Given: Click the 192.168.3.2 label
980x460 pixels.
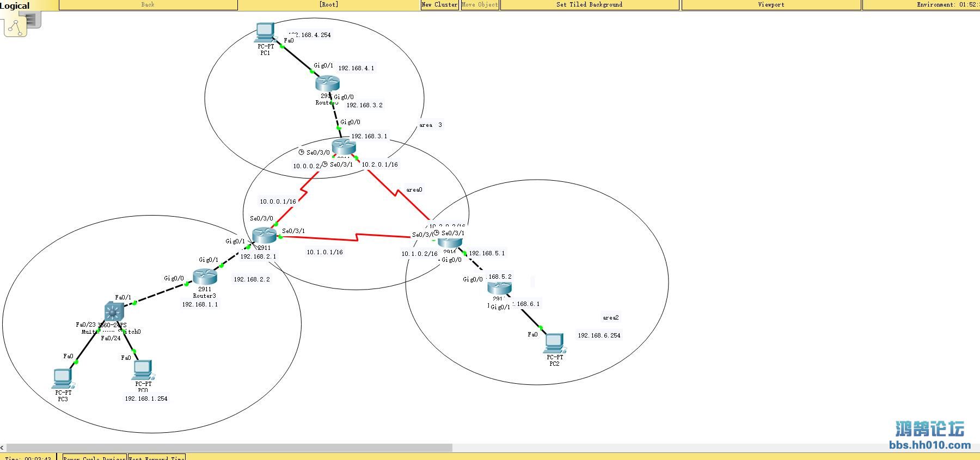Looking at the screenshot, I should (x=364, y=105).
